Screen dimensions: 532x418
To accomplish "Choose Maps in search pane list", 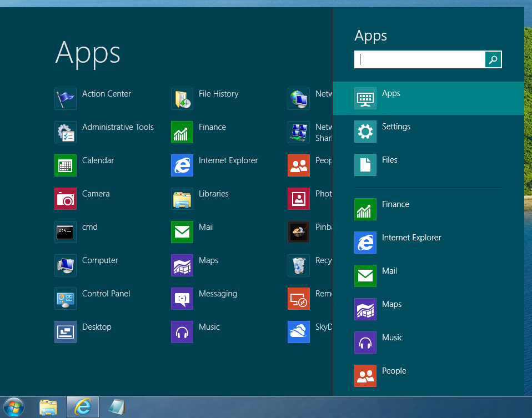I will click(x=428, y=309).
